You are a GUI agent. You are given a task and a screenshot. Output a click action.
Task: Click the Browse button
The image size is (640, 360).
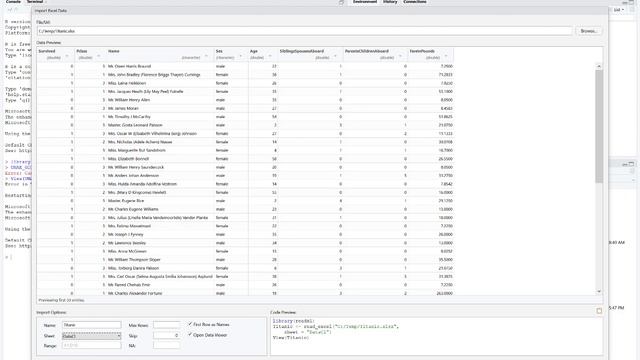tap(588, 31)
